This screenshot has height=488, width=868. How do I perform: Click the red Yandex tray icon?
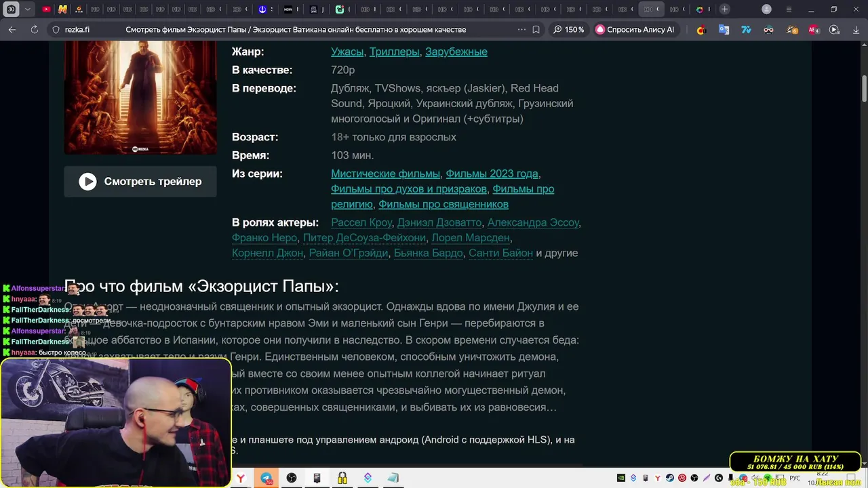tap(658, 478)
